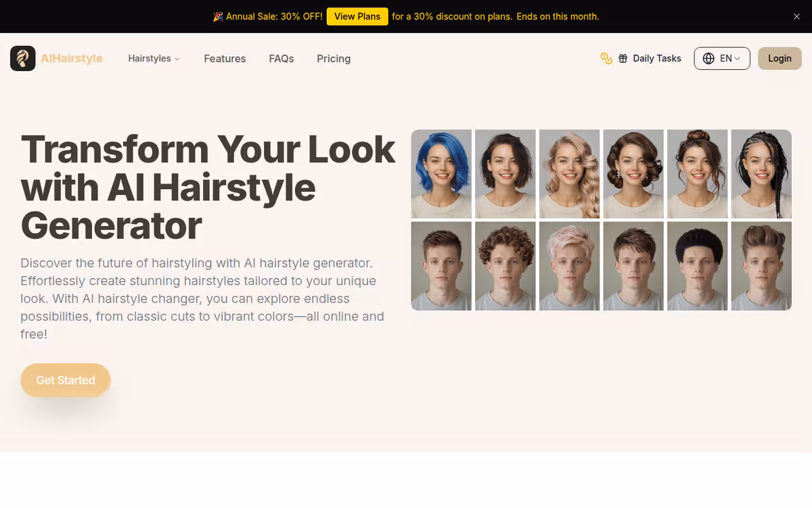Select the blue bob hairstyle thumbnail
This screenshot has height=508, width=812.
pos(441,174)
